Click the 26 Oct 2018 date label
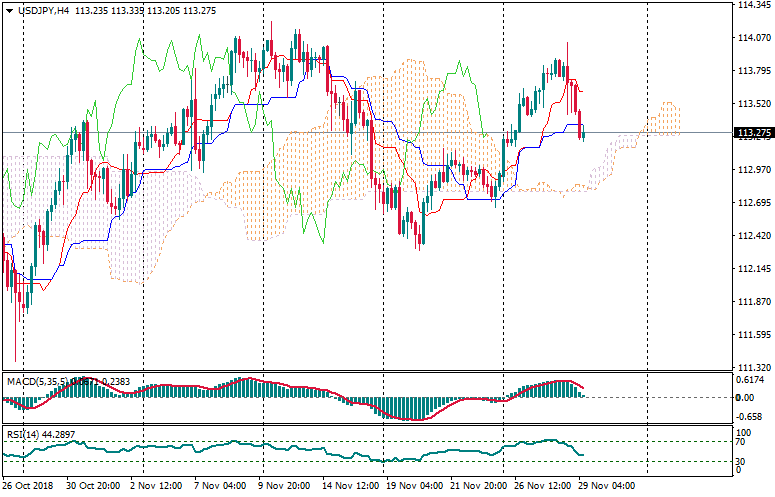This screenshot has height=497, width=775. pos(27,485)
